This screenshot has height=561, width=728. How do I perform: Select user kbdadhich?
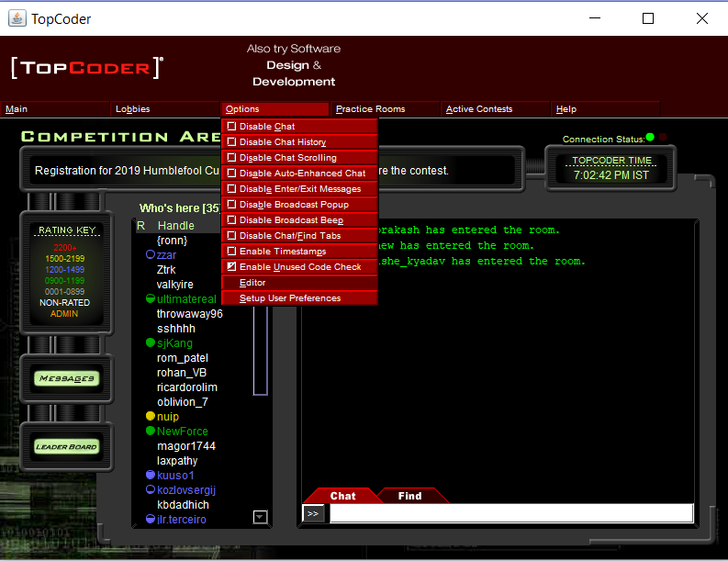[183, 505]
